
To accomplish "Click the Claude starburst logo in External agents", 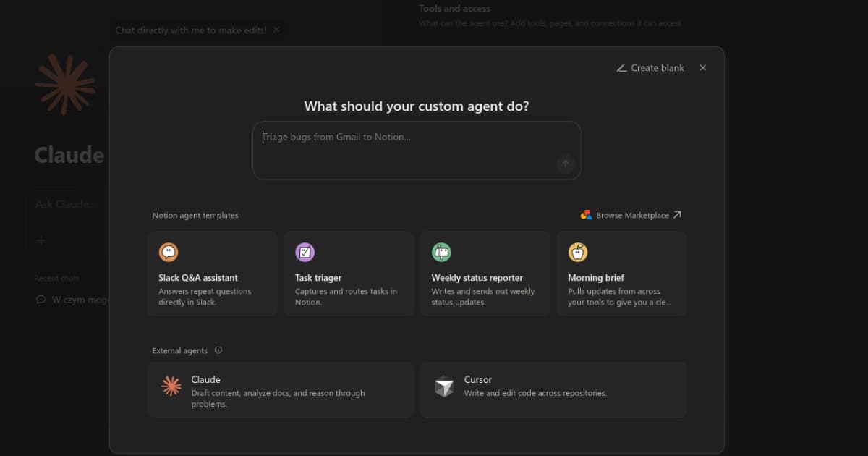I will coord(171,387).
